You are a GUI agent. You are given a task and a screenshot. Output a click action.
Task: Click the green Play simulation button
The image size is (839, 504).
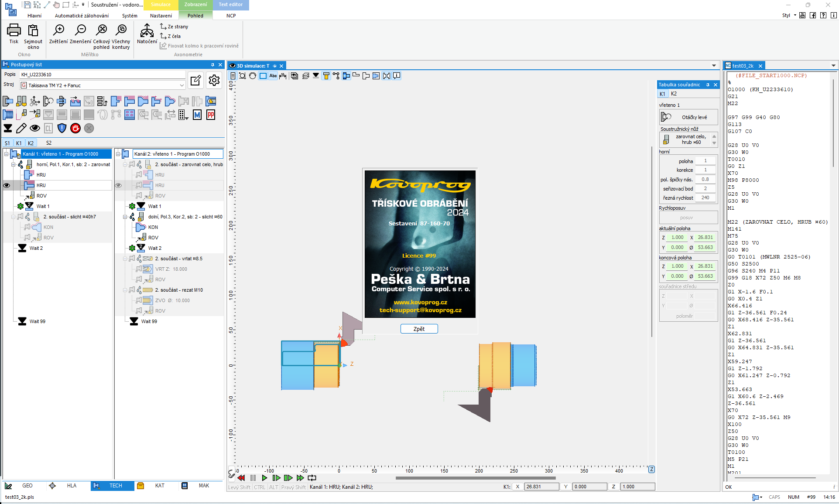264,478
